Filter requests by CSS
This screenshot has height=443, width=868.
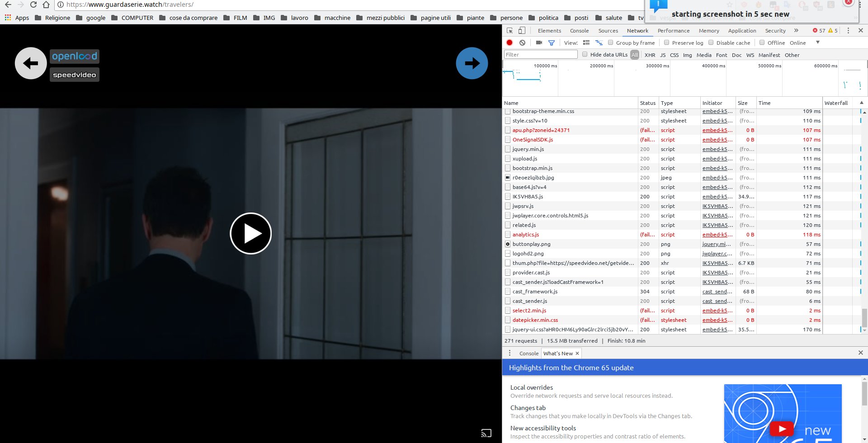click(x=674, y=55)
